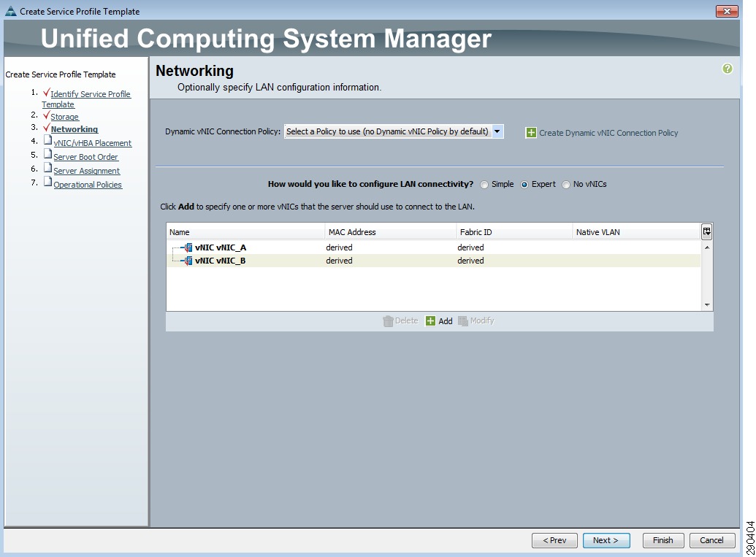Open the table column settings icon
This screenshot has width=756, height=557.
pyautogui.click(x=707, y=231)
